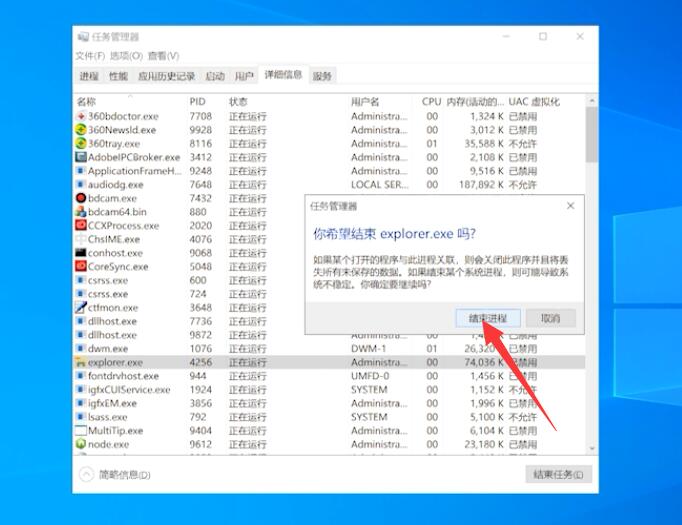
Task: Click the UMFD-0 user name cell
Action: 370,376
